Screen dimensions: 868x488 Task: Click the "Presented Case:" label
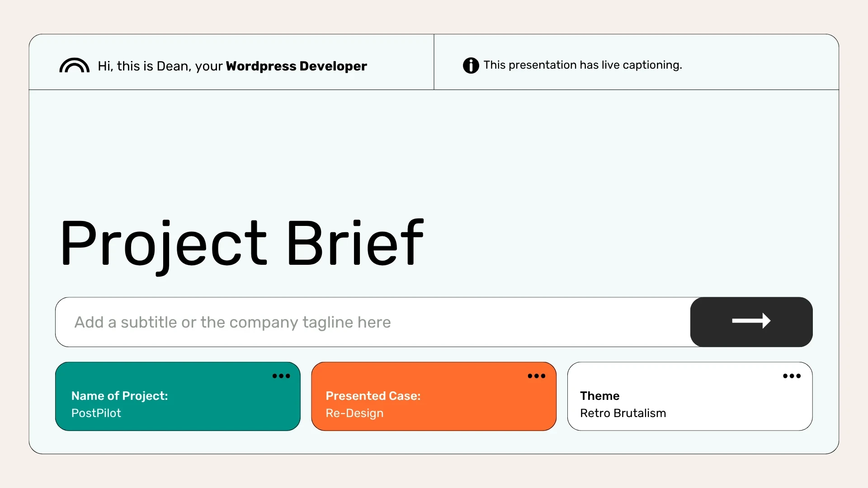[373, 396]
